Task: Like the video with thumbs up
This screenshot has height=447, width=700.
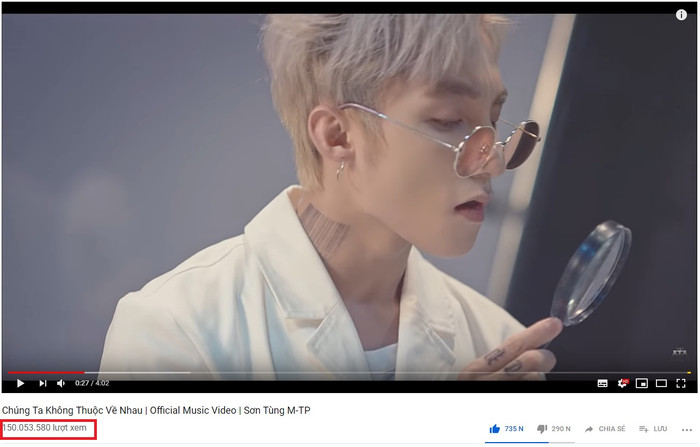Action: pos(506,429)
